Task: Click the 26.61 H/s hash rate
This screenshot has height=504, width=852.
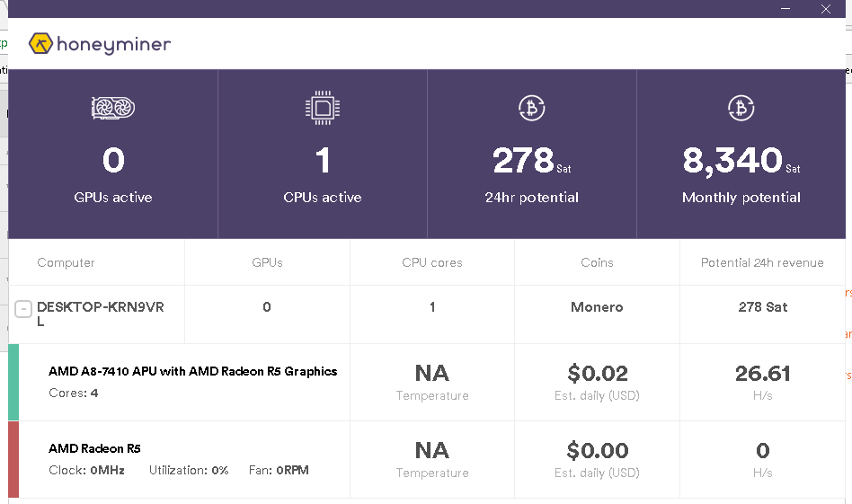Action: (x=763, y=374)
